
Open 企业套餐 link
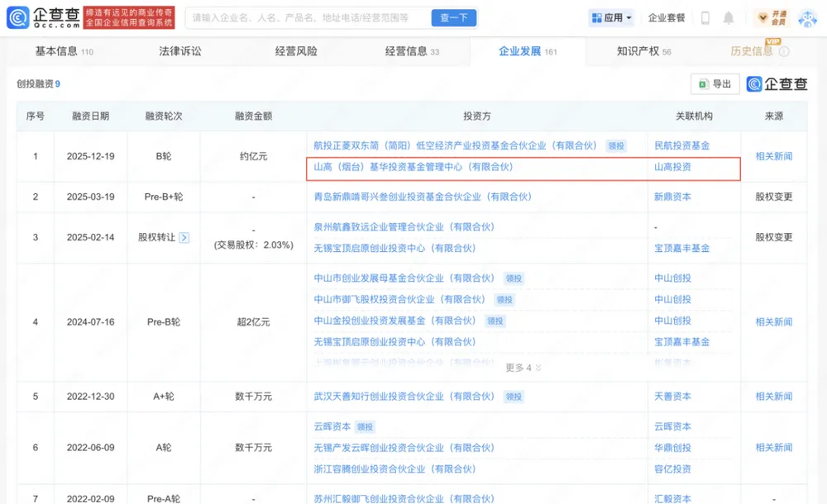pos(666,18)
